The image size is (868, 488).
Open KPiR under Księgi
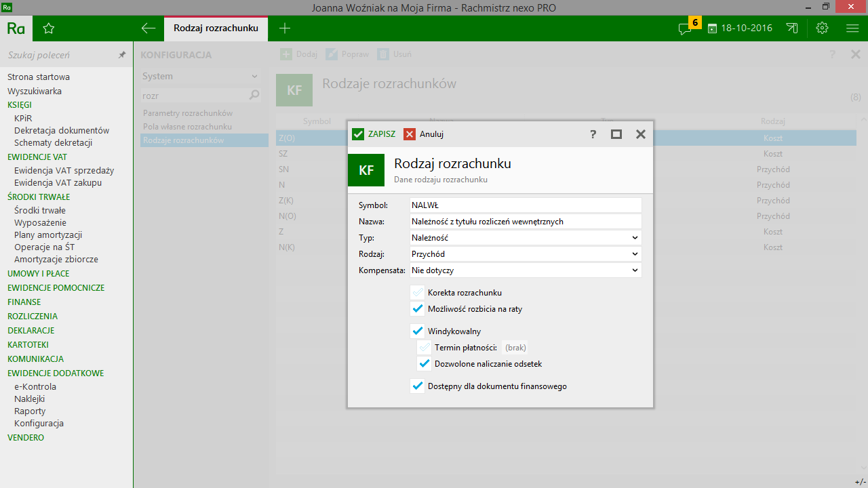coord(23,118)
